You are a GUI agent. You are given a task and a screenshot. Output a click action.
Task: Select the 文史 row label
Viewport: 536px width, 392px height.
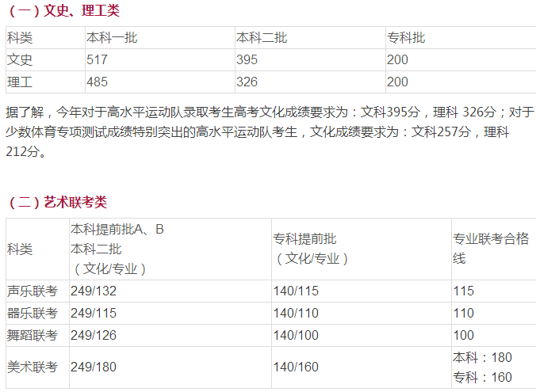pyautogui.click(x=20, y=59)
